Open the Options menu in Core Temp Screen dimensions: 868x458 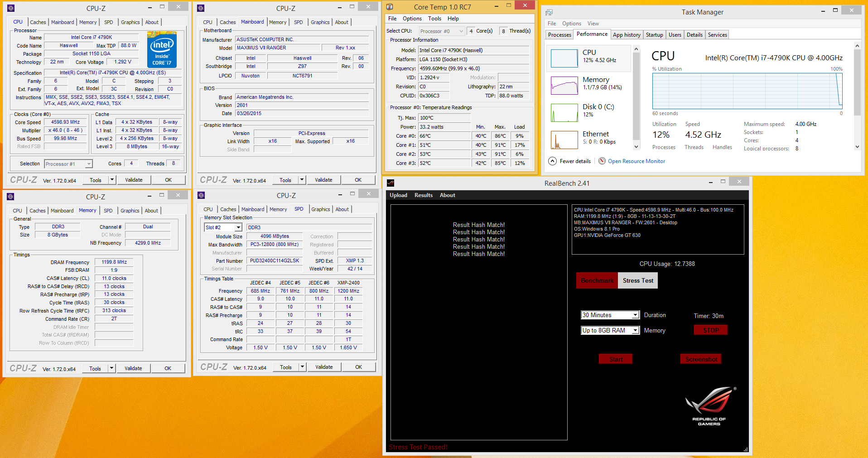[412, 19]
